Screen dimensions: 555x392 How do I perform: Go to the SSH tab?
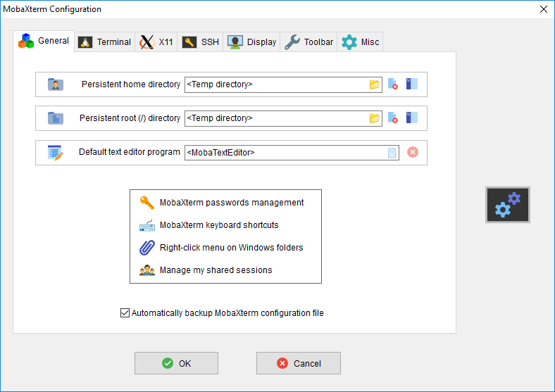point(201,42)
